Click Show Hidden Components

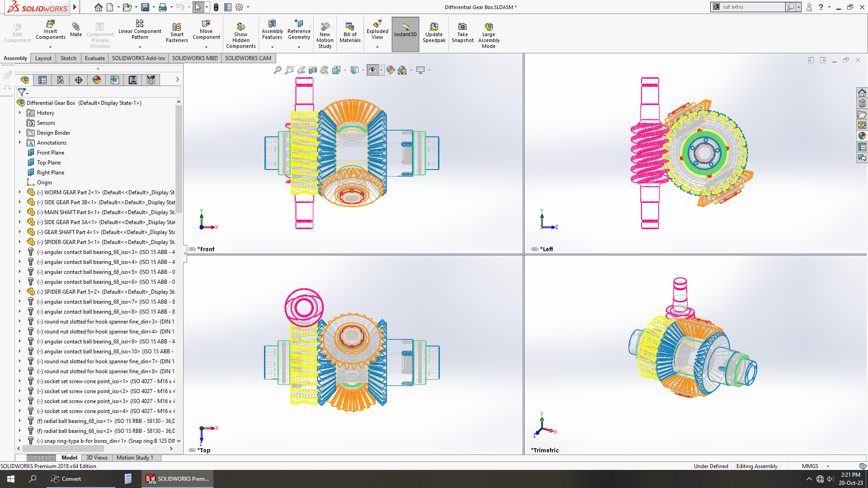(241, 35)
